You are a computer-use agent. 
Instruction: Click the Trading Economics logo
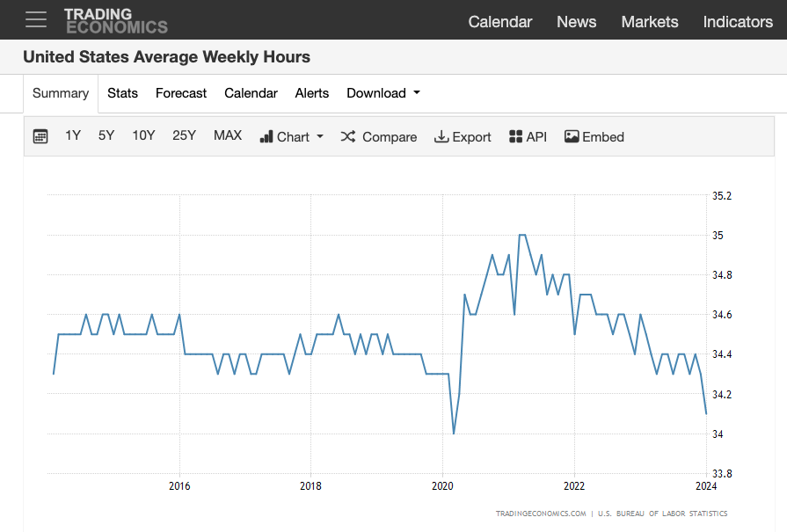[115, 20]
